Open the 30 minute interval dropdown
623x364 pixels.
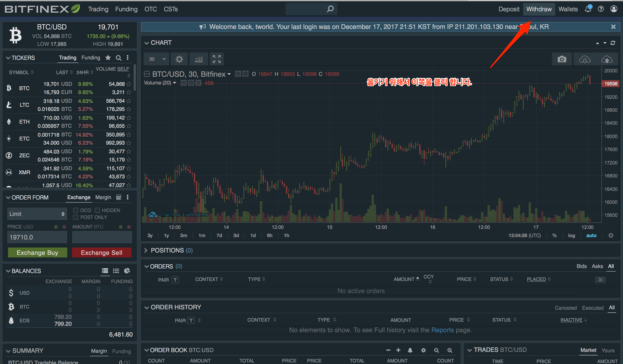click(156, 59)
